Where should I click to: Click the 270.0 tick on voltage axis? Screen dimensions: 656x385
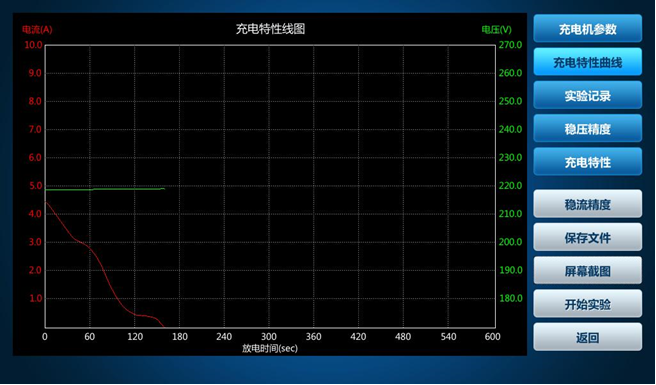pyautogui.click(x=510, y=45)
